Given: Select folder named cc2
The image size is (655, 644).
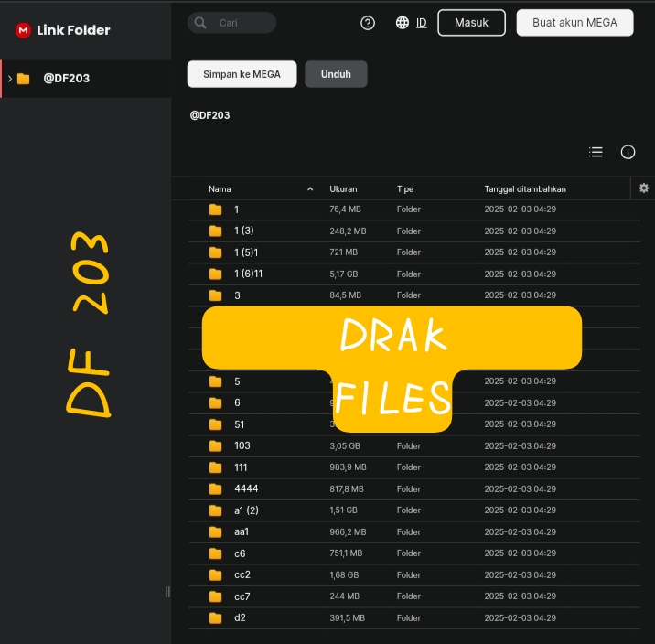Looking at the screenshot, I should pos(414,574).
